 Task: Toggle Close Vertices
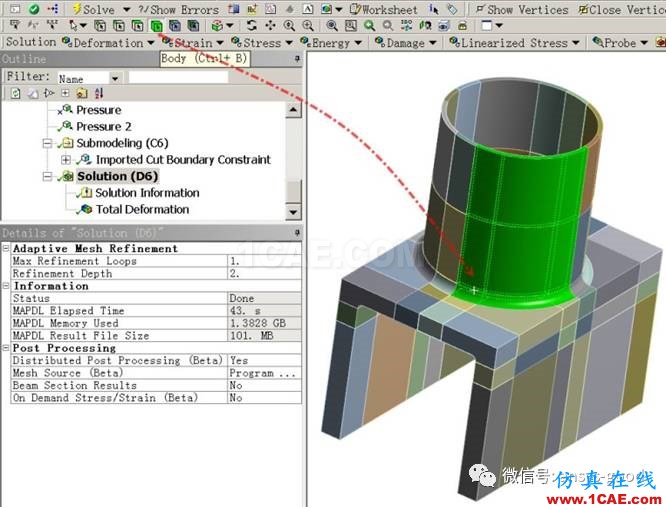[x=622, y=9]
